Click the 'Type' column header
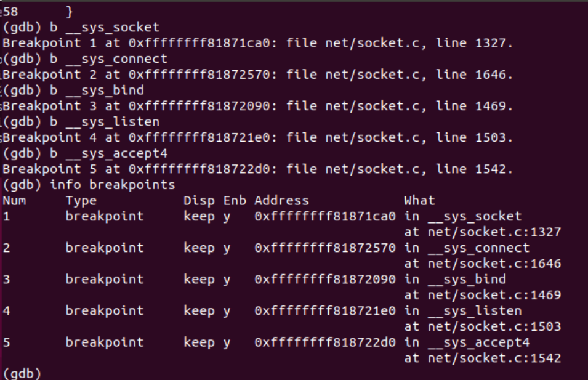588x380 pixels. [81, 200]
